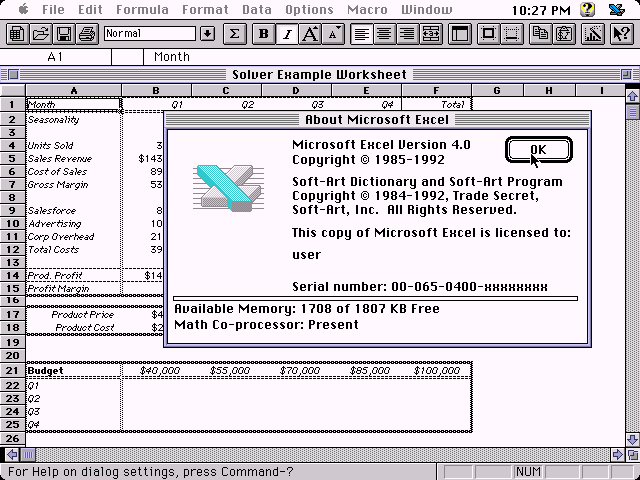640x480 pixels.
Task: Select column A header
Action: click(x=73, y=91)
